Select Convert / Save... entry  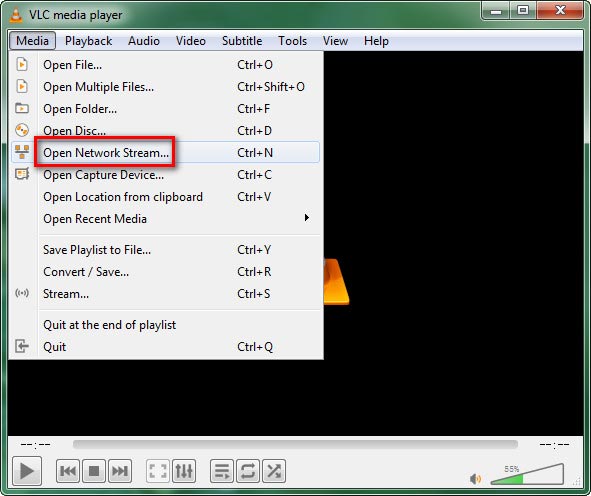pos(166,272)
